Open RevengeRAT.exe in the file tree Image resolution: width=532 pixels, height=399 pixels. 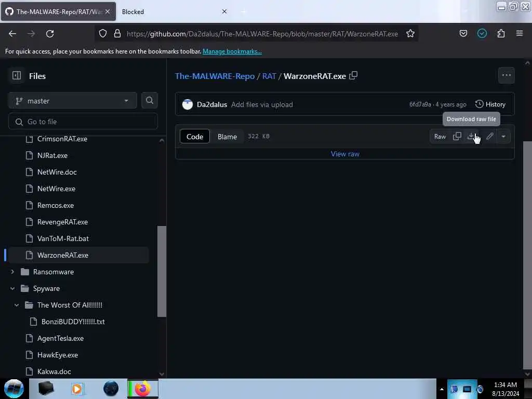click(62, 222)
